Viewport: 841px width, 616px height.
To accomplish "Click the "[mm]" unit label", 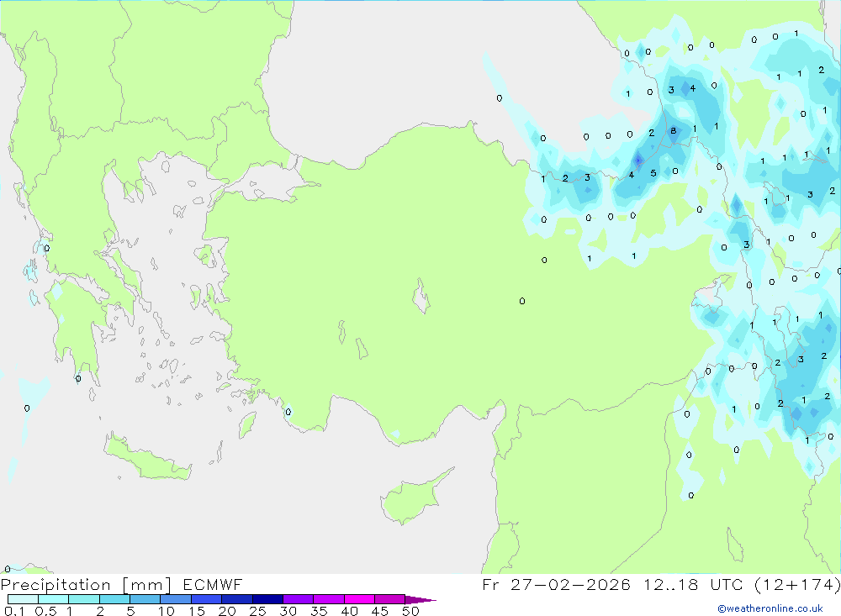I will (147, 585).
